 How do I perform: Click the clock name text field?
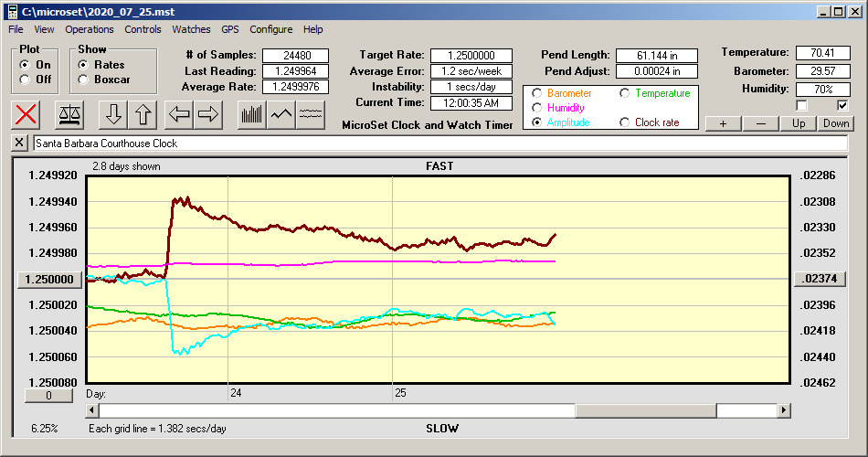(x=440, y=143)
